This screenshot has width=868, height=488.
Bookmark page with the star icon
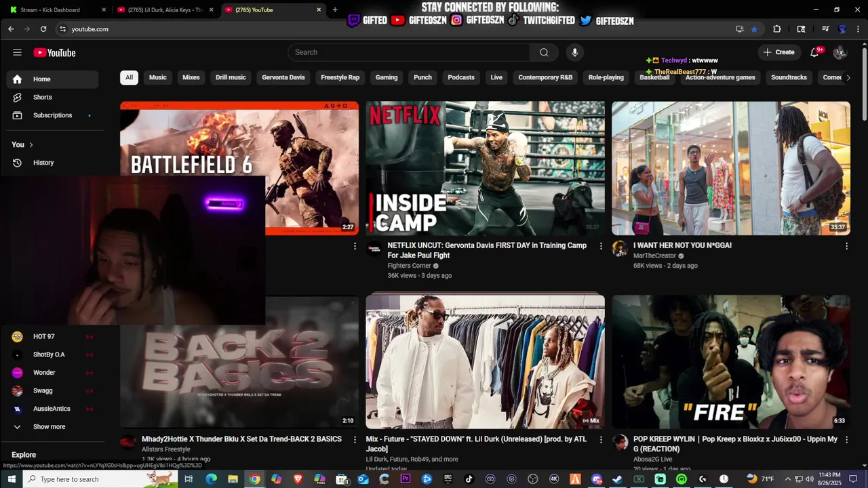click(754, 29)
